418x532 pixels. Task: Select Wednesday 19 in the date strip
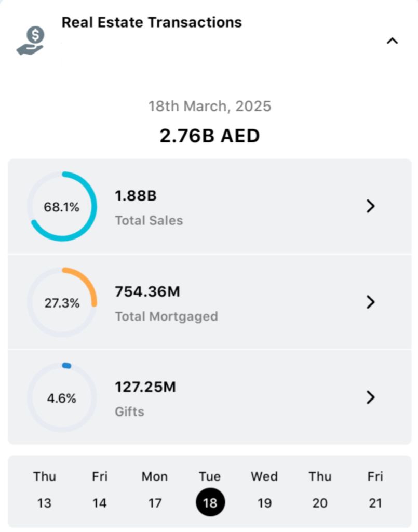tap(264, 490)
